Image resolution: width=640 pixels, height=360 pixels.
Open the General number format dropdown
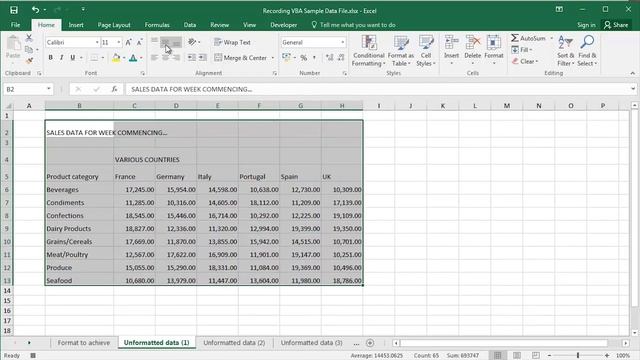[342, 42]
